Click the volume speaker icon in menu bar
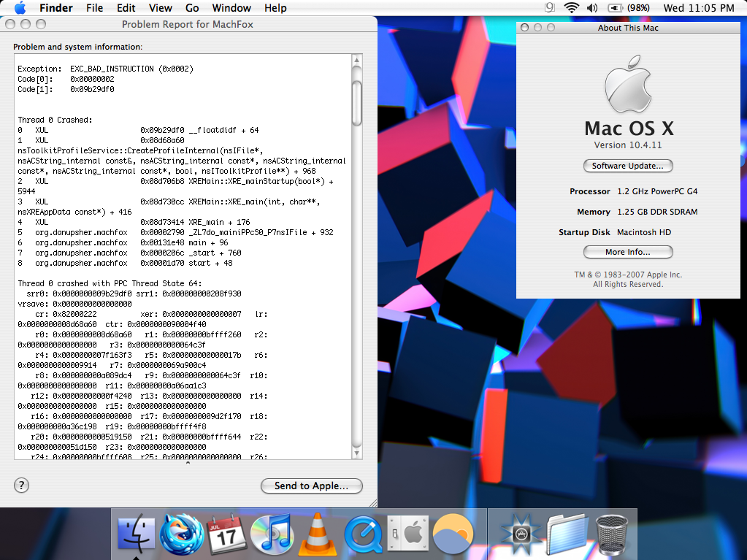This screenshot has width=747, height=560. pos(592,7)
